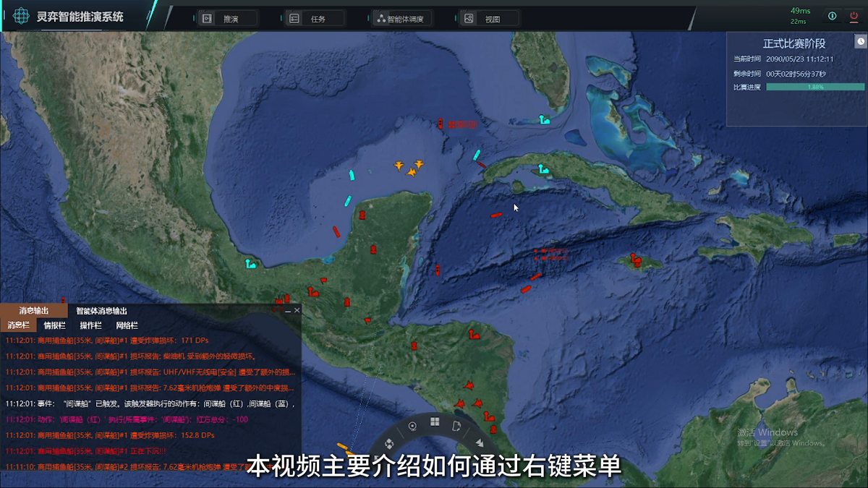Click the red power button icon
The image size is (868, 488).
[854, 16]
